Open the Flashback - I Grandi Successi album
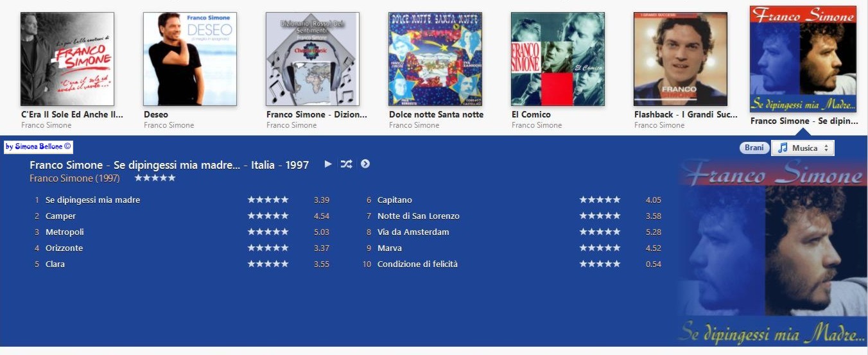This screenshot has height=355, width=868. pyautogui.click(x=681, y=59)
